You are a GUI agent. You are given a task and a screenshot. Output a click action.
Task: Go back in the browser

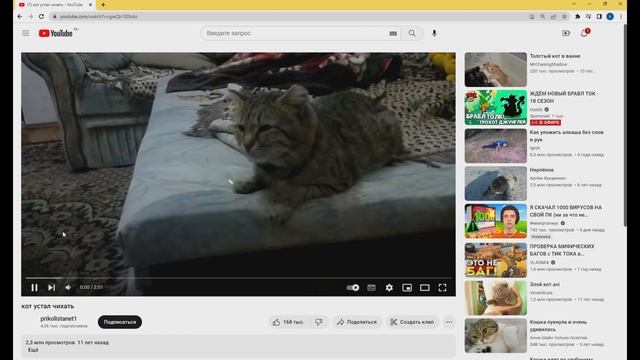20,16
